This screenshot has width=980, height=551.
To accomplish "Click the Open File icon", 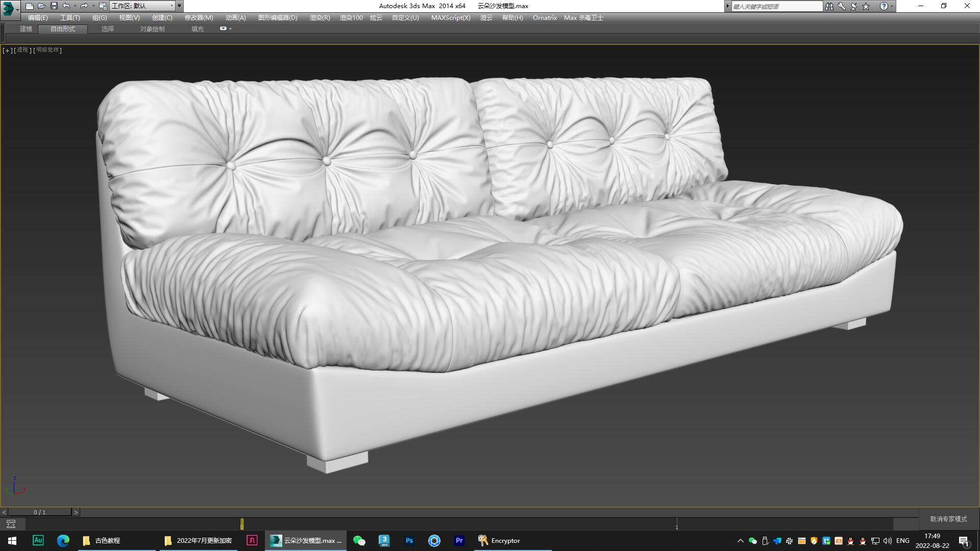I will coord(42,6).
